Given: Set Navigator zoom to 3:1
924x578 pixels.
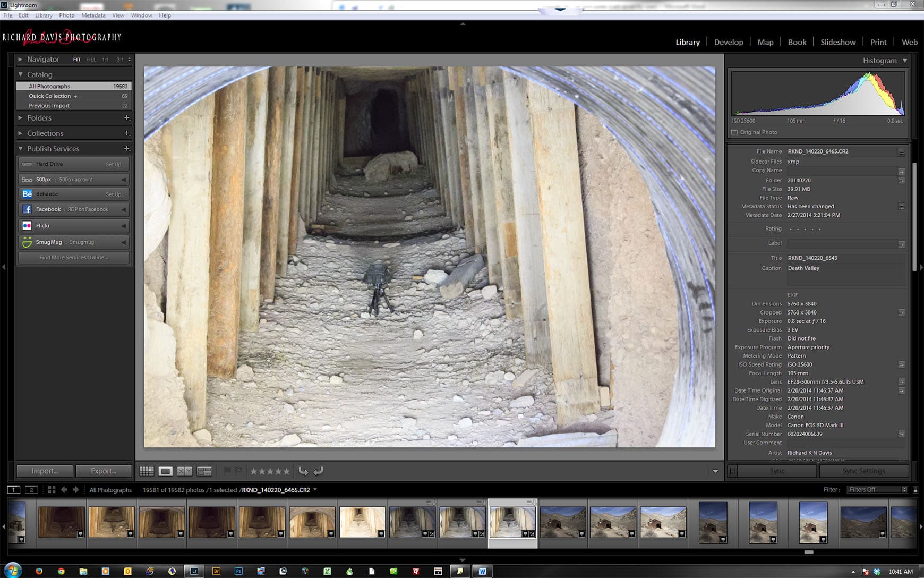Looking at the screenshot, I should click(120, 59).
